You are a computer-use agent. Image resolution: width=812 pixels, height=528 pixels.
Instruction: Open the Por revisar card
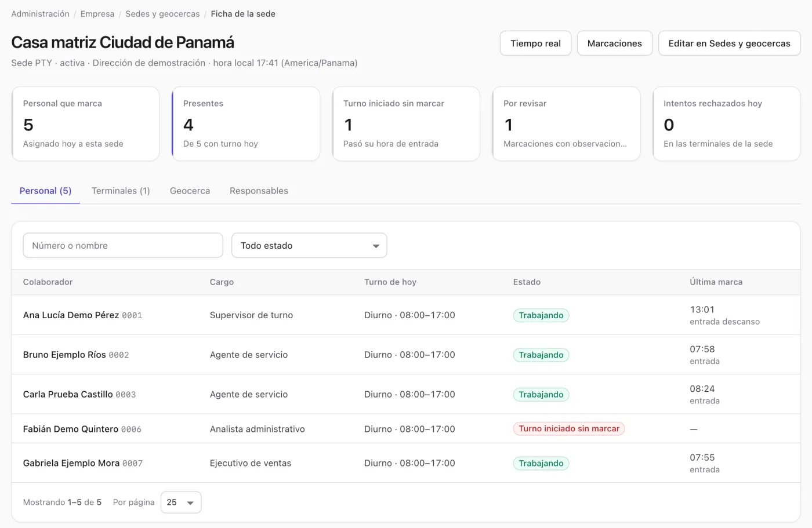[566, 123]
